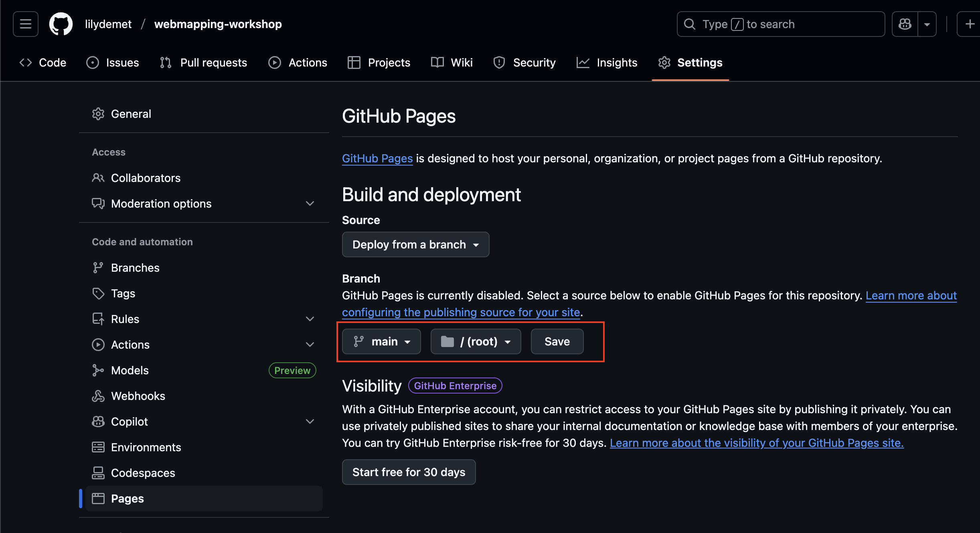Open Environments settings page
The height and width of the screenshot is (533, 980).
pos(204,447)
